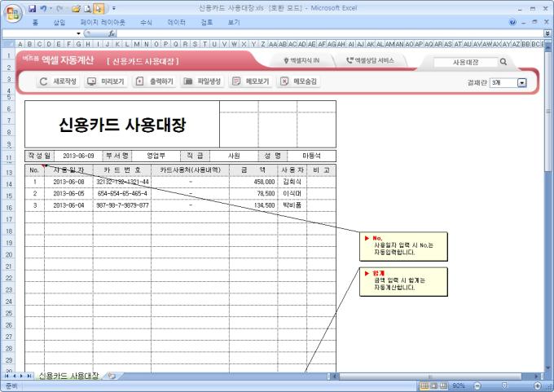Click the 90% zoom level

[458, 385]
